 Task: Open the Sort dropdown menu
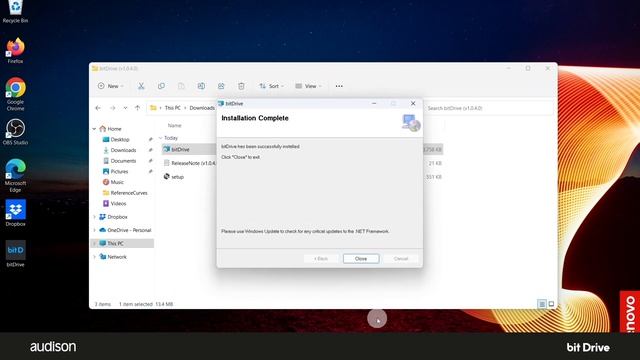(271, 86)
